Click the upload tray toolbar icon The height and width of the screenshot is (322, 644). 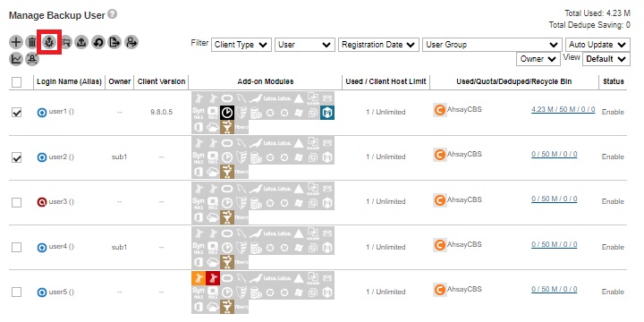(81, 42)
